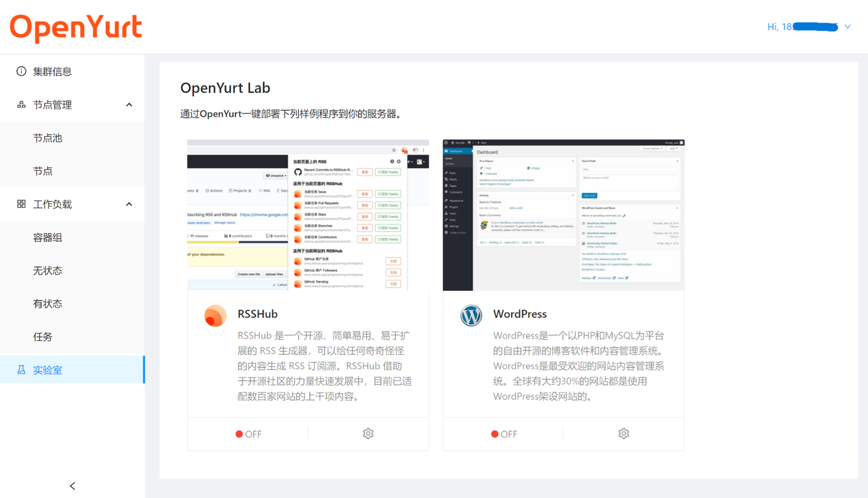Click the RSSHub description paragraph
The height and width of the screenshot is (498, 868).
pos(324,366)
